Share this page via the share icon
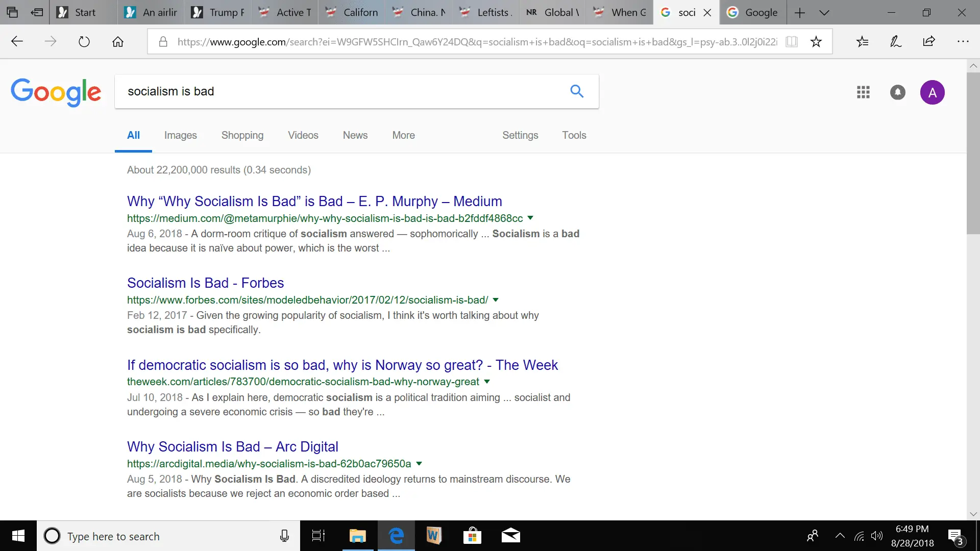Viewport: 980px width, 551px height. pos(929,41)
